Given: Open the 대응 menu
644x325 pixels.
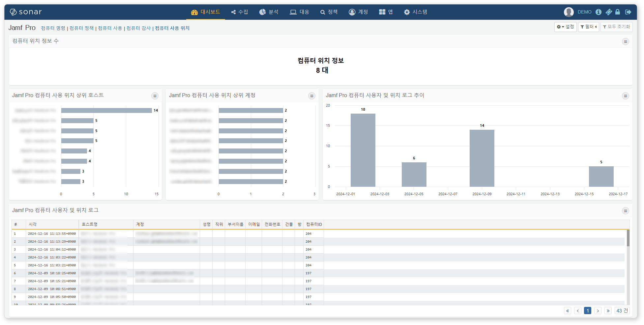Looking at the screenshot, I should [x=300, y=12].
